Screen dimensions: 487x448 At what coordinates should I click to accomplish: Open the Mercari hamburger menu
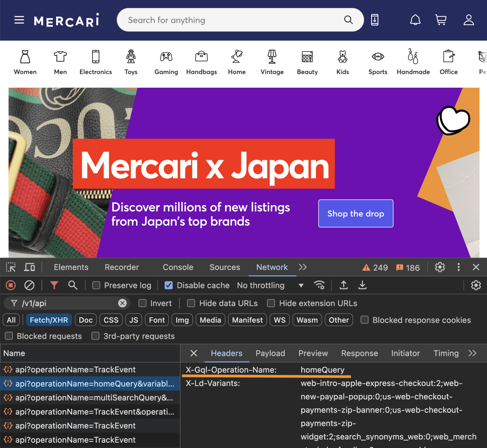coord(19,20)
